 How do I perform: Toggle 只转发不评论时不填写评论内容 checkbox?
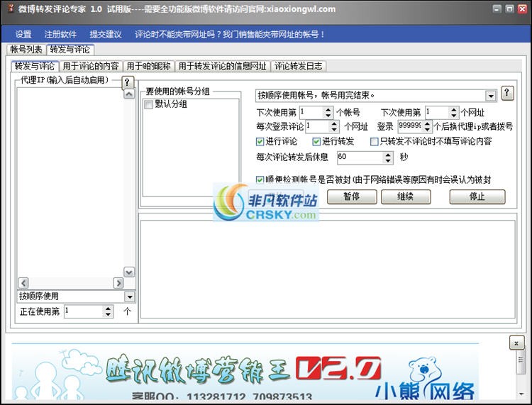coord(374,141)
